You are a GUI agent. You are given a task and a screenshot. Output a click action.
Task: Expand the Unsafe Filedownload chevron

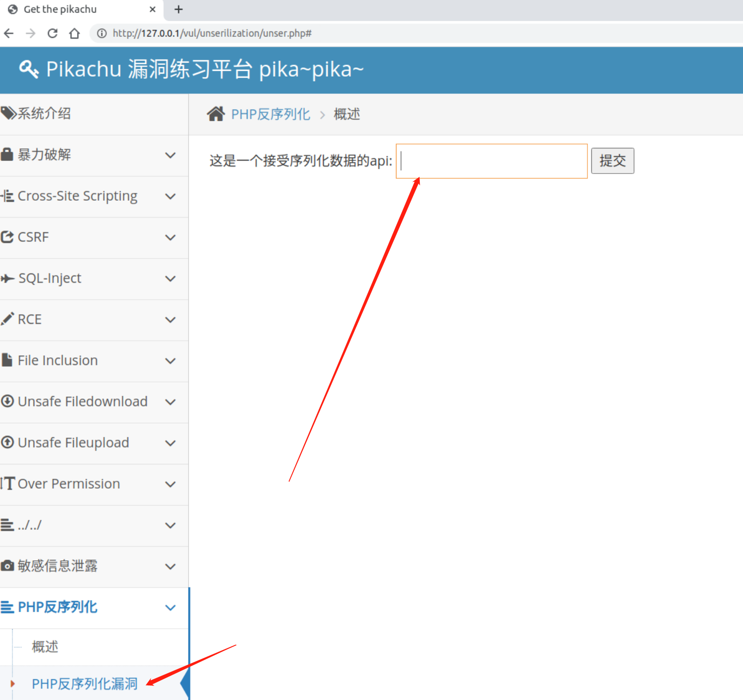coord(170,402)
